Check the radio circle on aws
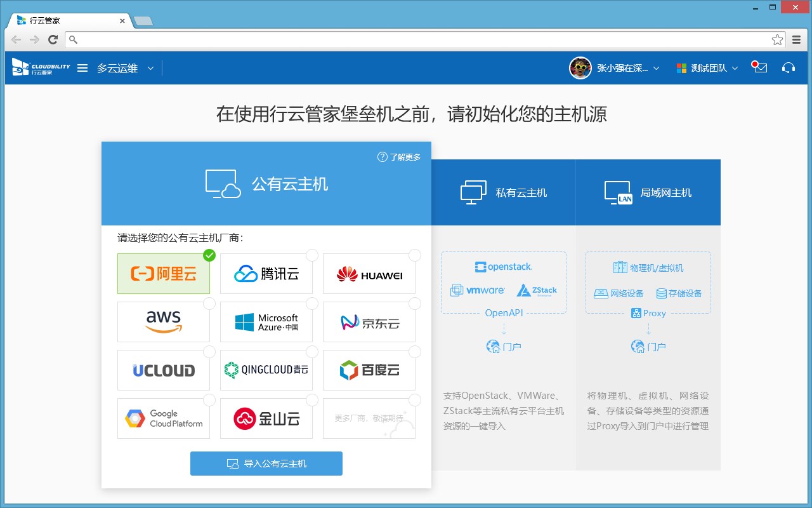This screenshot has width=812, height=508. click(209, 304)
